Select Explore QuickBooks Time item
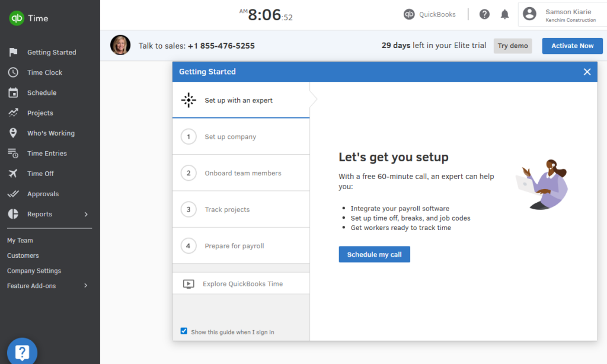This screenshot has height=364, width=607. click(241, 283)
